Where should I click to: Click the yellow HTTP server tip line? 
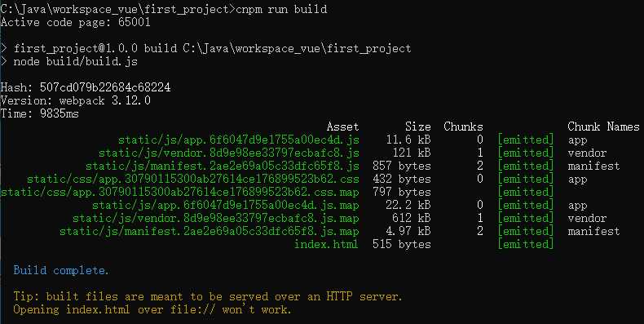pos(208,296)
